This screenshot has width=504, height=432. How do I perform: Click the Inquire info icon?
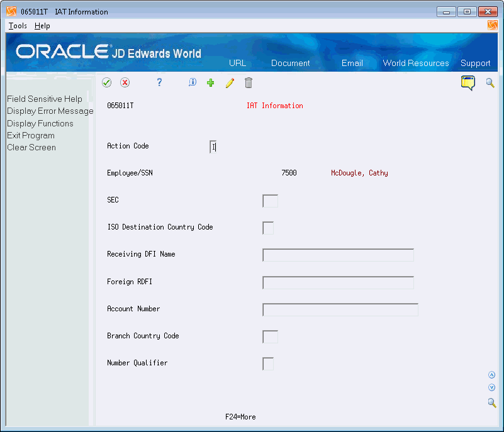click(x=192, y=82)
